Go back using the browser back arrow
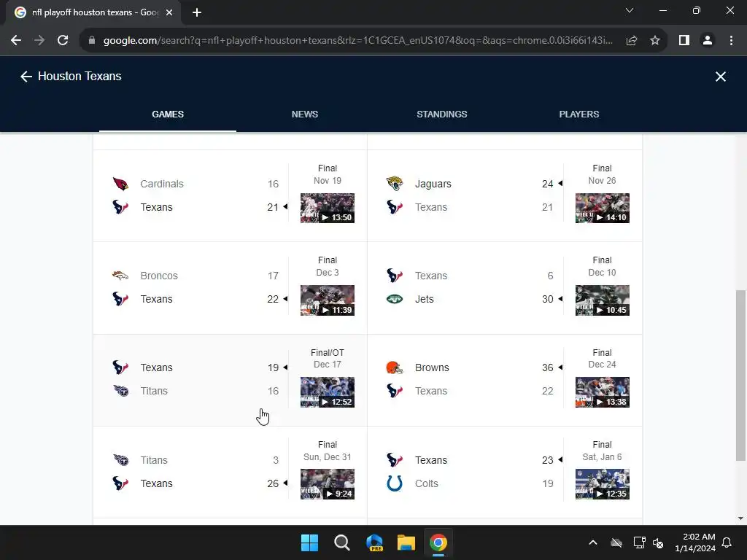This screenshot has width=747, height=560. 16,41
